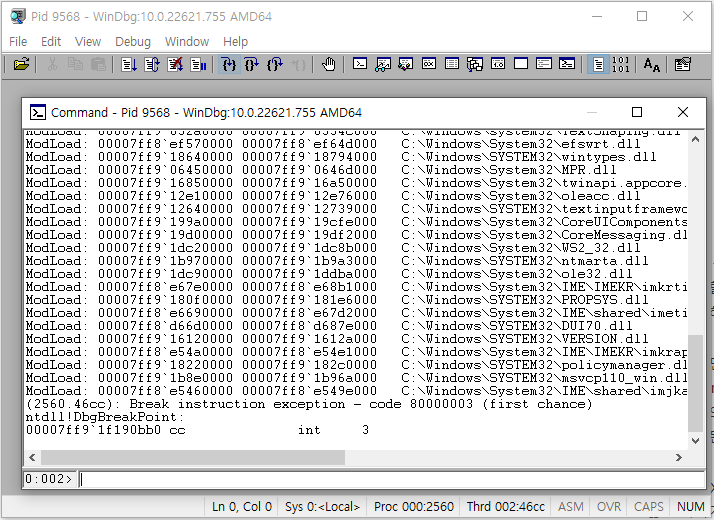Click the WinDbg application icon in main title bar
714x520 pixels.
point(18,16)
